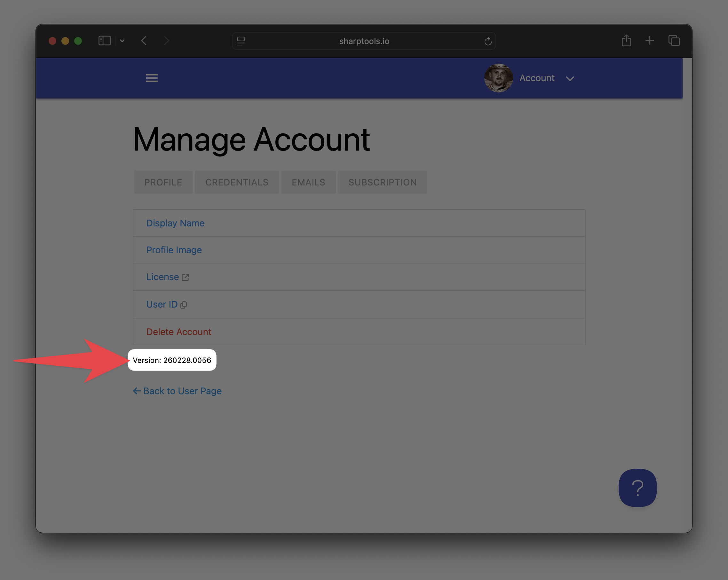
Task: Click the help question mark button
Action: (x=637, y=488)
